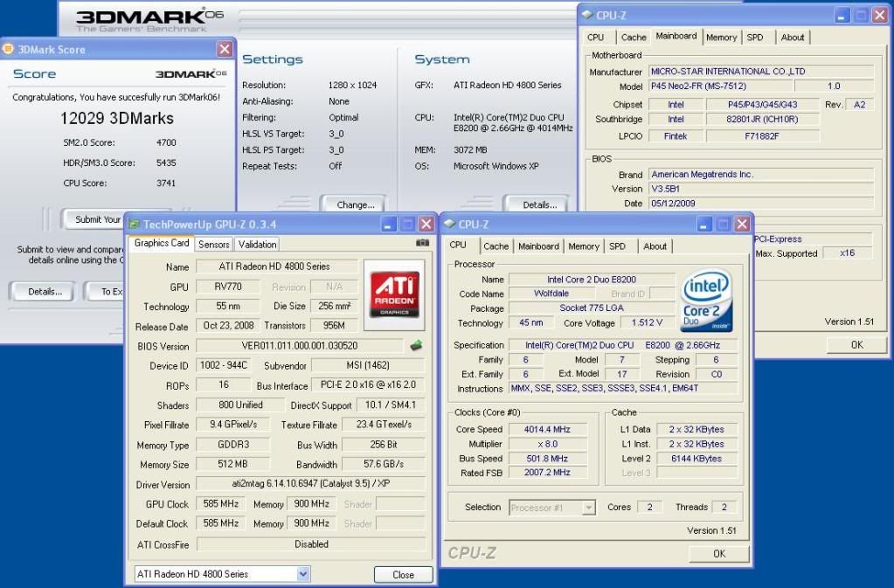894x588 pixels.
Task: Click the 3DMark Score window title icon
Action: click(x=8, y=49)
